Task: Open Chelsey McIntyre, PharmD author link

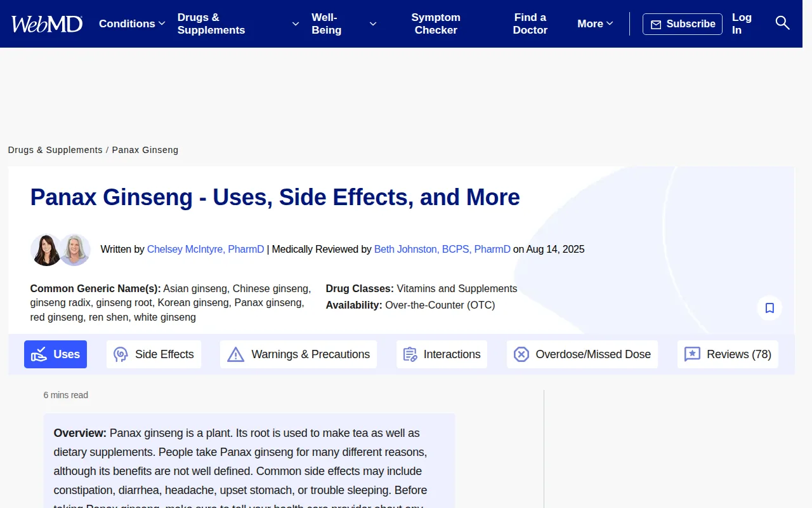Action: [x=206, y=250]
